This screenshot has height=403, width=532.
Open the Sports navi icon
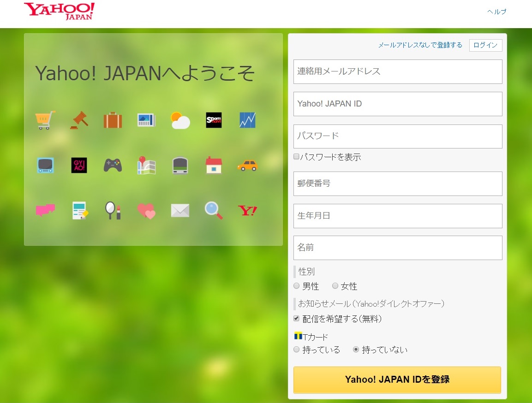214,120
